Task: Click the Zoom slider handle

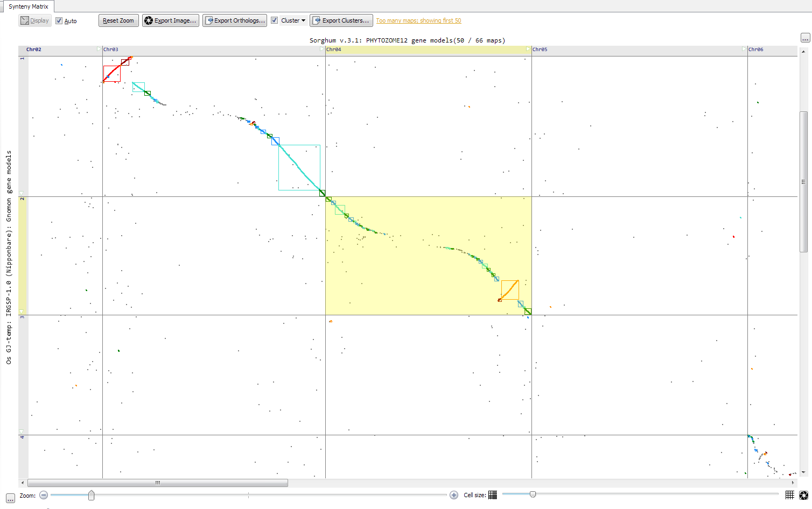Action: pos(91,495)
